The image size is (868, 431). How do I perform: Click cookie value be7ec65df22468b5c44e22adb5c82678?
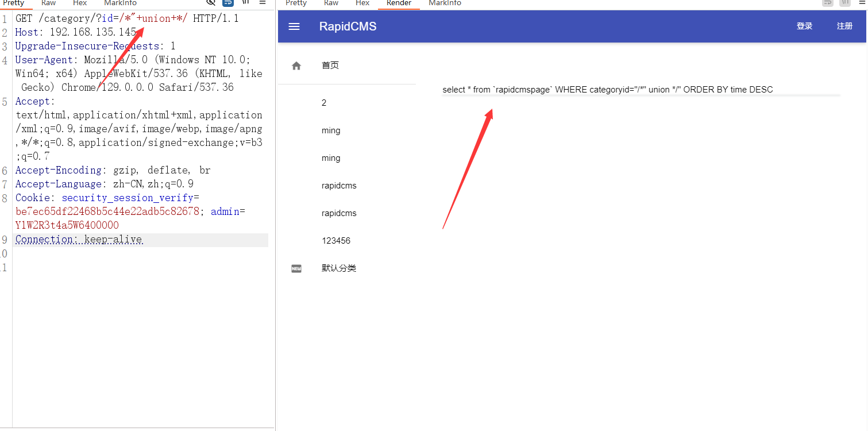coord(107,211)
